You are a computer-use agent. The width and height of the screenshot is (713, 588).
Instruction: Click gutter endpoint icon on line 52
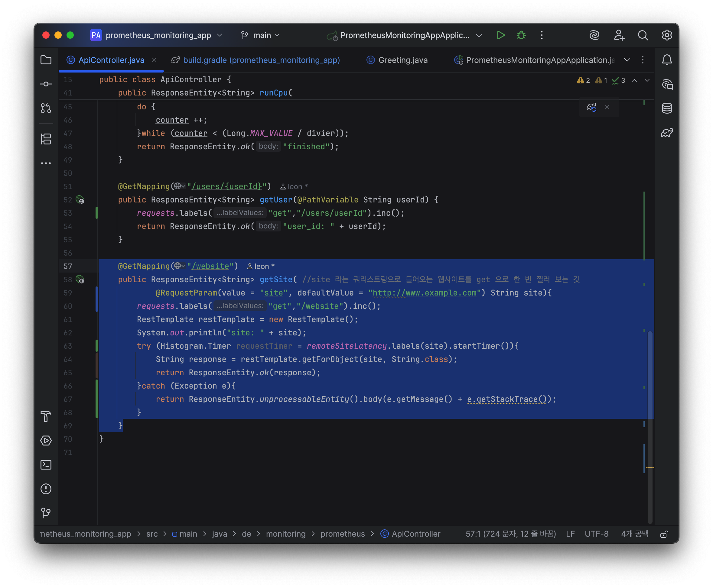[x=80, y=200]
